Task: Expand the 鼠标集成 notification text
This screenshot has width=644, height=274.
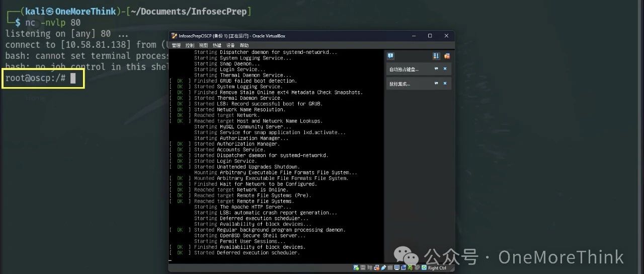Action: point(399,84)
